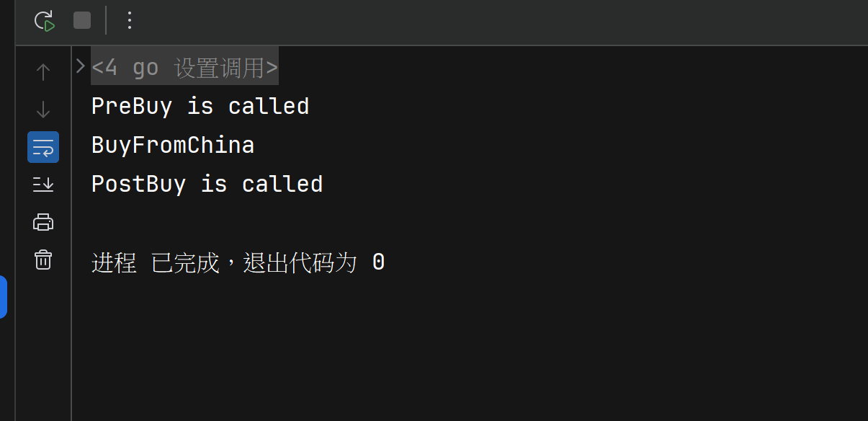Click the word "PostBuy" in the output

tap(138, 185)
